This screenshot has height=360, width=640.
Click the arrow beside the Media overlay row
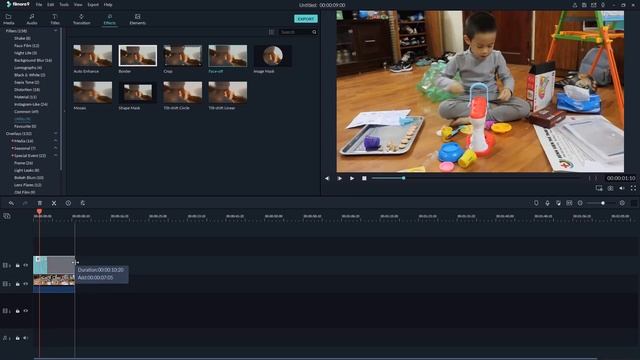point(56,141)
